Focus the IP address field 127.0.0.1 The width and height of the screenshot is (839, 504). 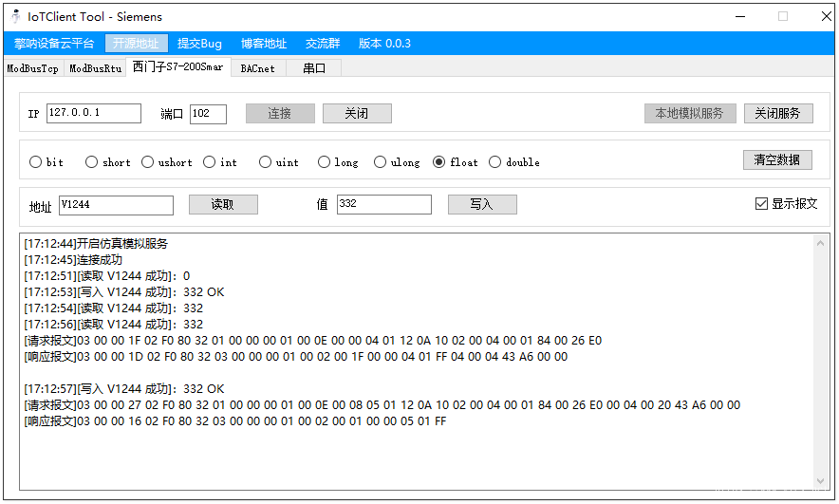[94, 114]
